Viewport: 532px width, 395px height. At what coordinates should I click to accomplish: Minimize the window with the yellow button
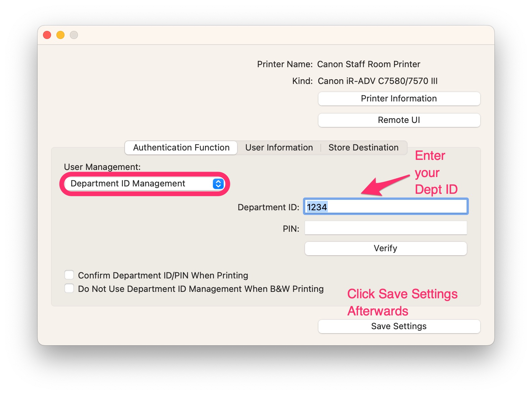coord(60,35)
